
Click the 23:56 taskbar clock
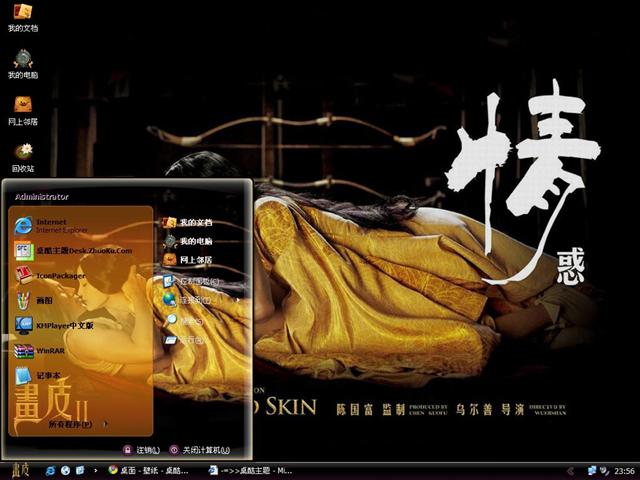point(624,471)
